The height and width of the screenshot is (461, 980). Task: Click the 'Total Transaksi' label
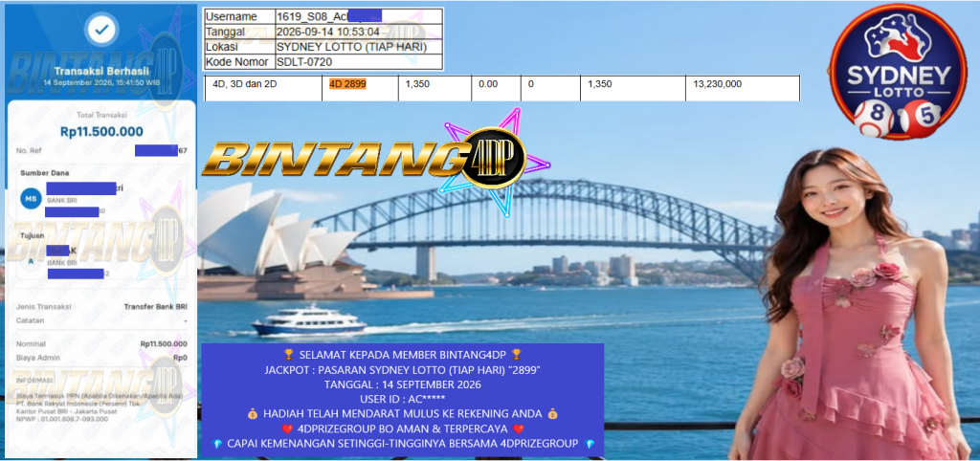click(101, 115)
